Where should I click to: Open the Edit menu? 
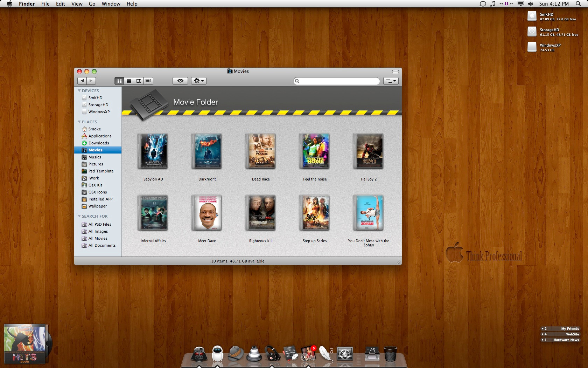[61, 4]
